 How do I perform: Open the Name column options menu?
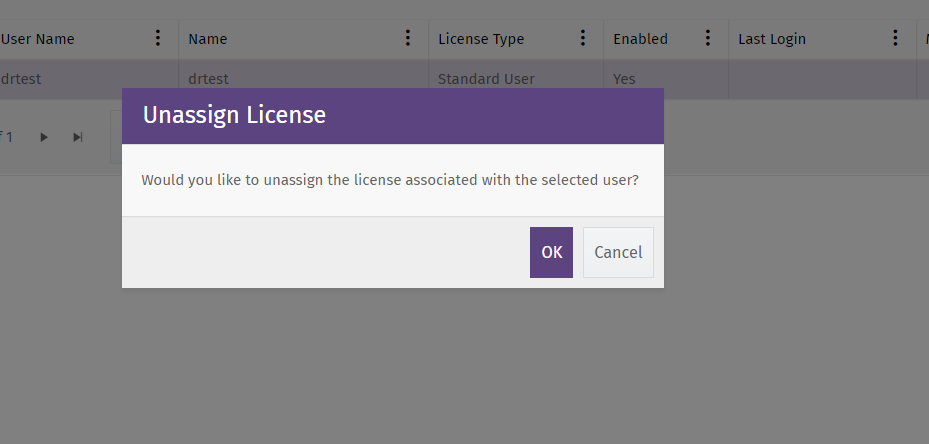408,39
